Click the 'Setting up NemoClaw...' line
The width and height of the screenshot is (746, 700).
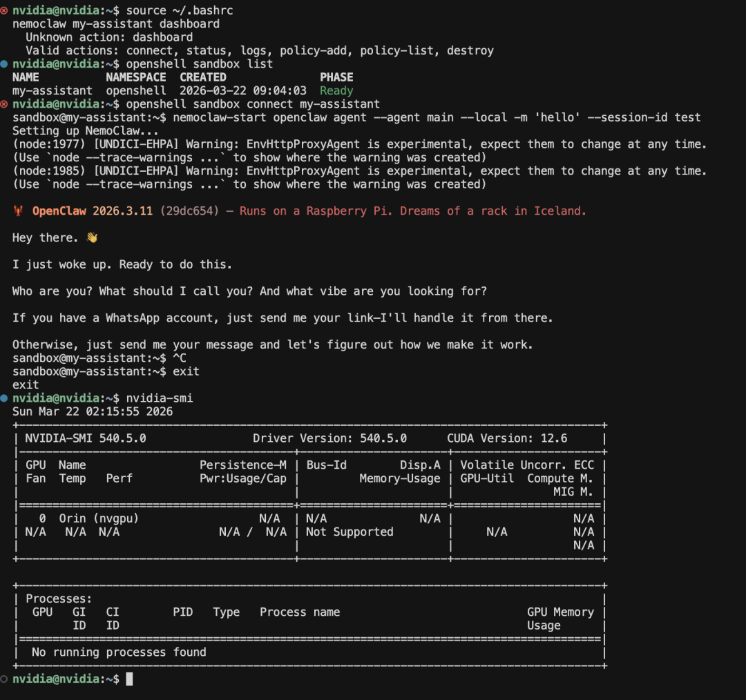pyautogui.click(x=86, y=130)
